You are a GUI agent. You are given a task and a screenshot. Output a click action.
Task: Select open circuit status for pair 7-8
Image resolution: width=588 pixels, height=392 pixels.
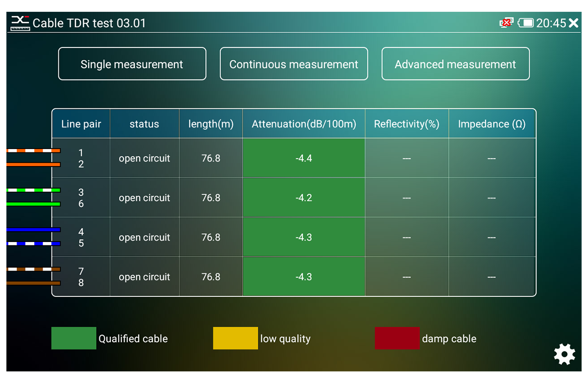point(145,277)
